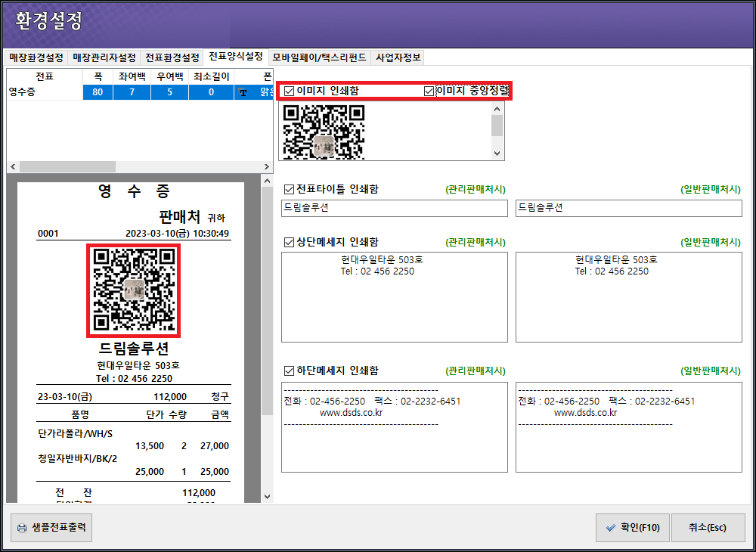756x552 pixels.
Task: Open the 모바일페이/택스리펀드 tab
Action: click(320, 58)
